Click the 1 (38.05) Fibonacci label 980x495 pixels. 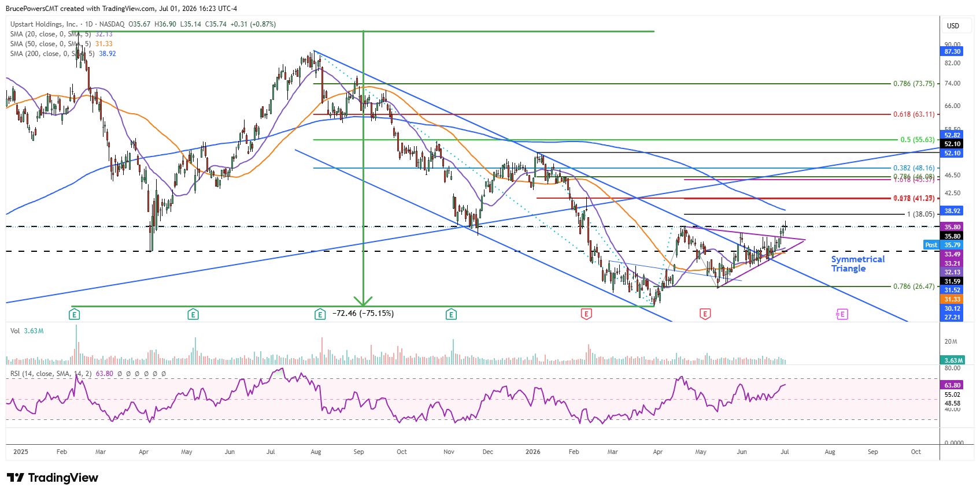[920, 214]
